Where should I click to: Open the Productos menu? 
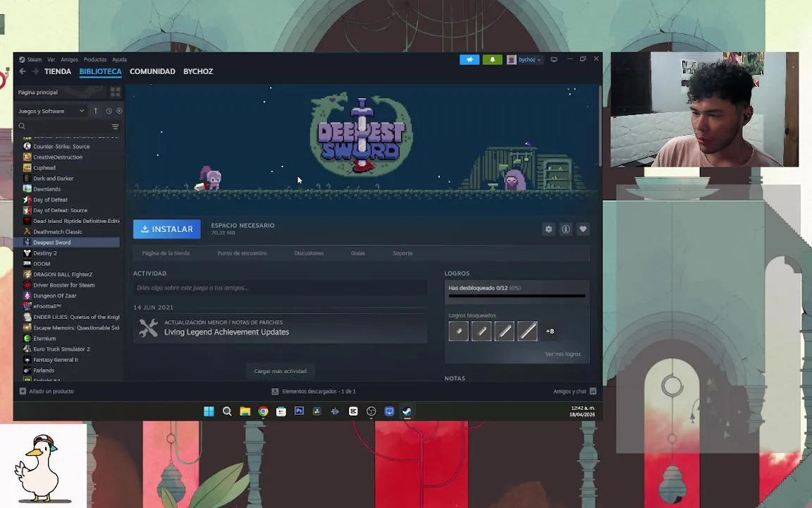(94, 59)
